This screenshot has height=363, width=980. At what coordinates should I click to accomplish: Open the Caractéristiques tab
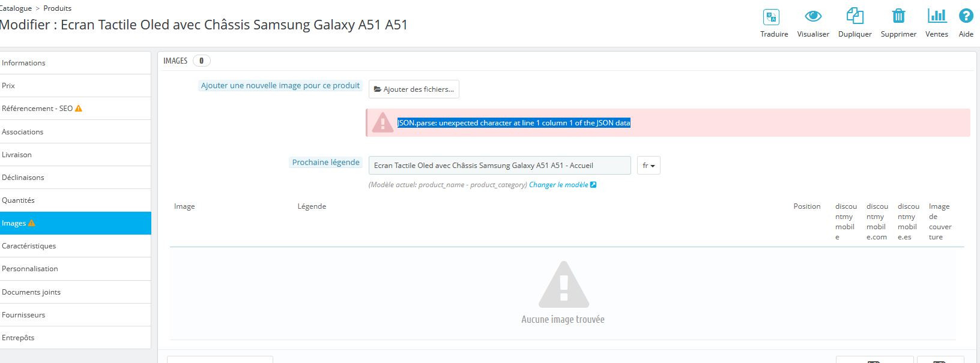29,246
